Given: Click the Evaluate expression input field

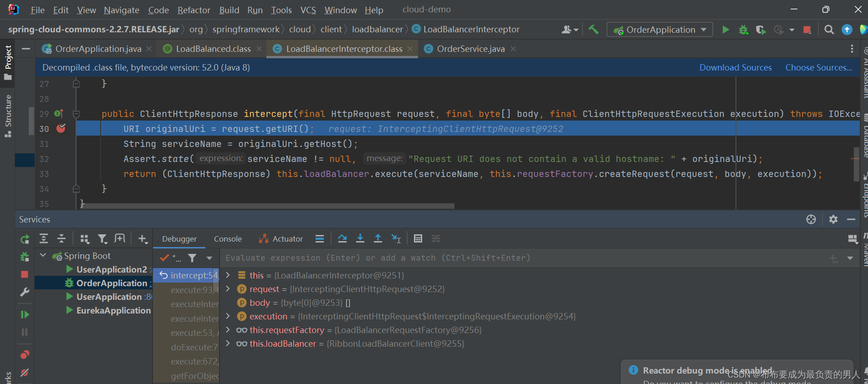Looking at the screenshot, I should [x=524, y=258].
